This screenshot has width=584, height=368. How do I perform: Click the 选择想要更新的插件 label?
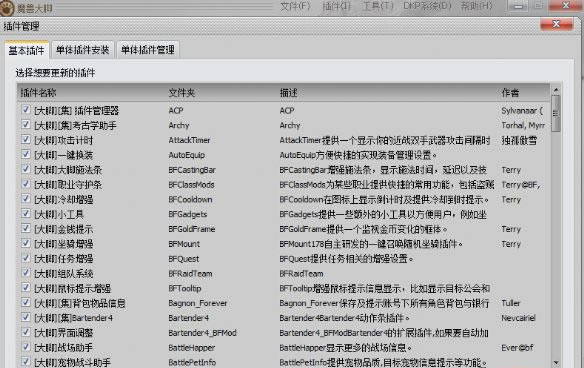tap(55, 73)
